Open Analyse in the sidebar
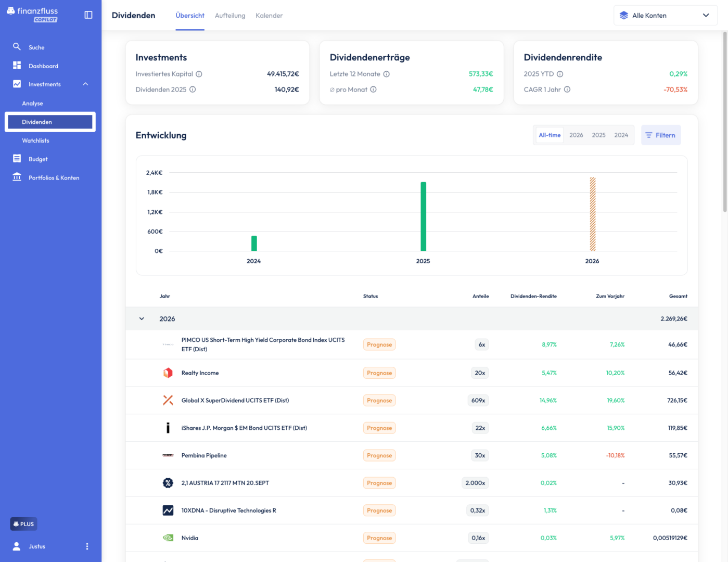This screenshot has height=562, width=728. pos(32,104)
